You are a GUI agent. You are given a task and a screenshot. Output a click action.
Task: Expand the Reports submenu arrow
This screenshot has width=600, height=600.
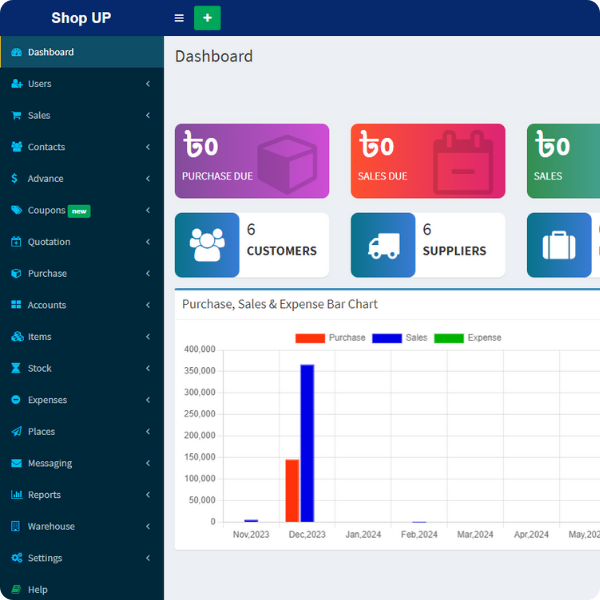(148, 495)
